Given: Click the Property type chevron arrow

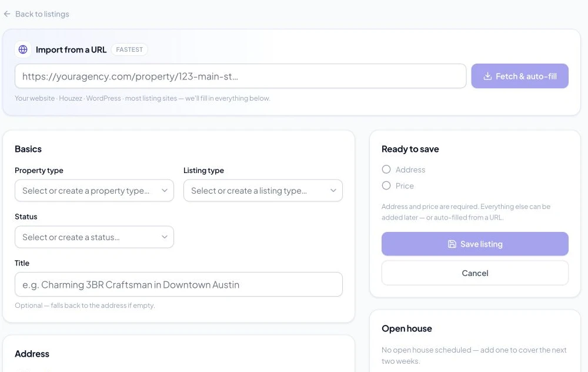Looking at the screenshot, I should 164,190.
